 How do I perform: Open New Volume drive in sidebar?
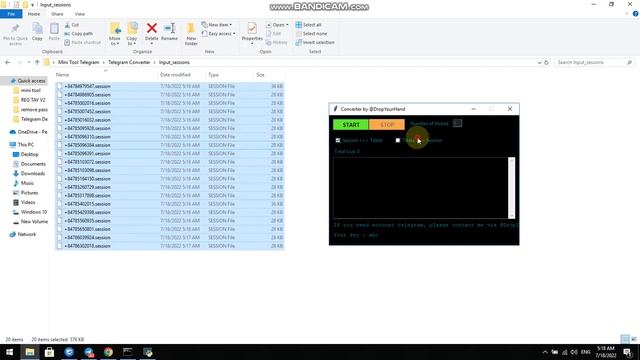pyautogui.click(x=34, y=222)
